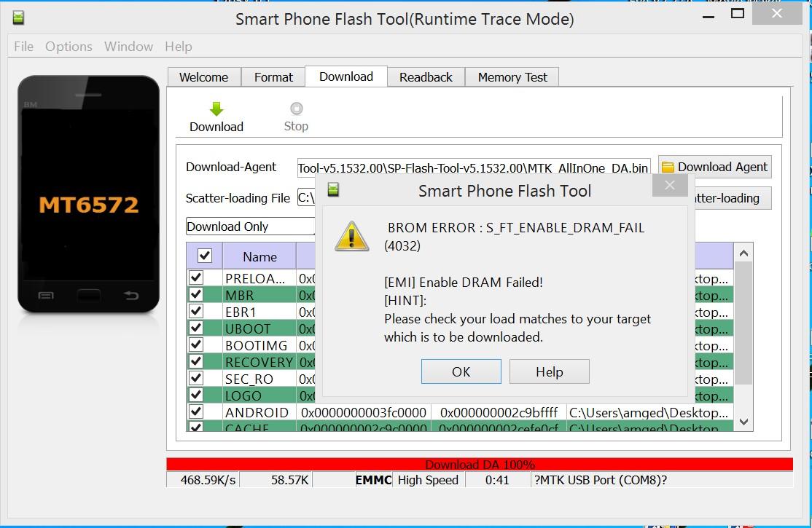This screenshot has height=528, width=812.
Task: Click the High Speed status cell
Action: [x=429, y=480]
